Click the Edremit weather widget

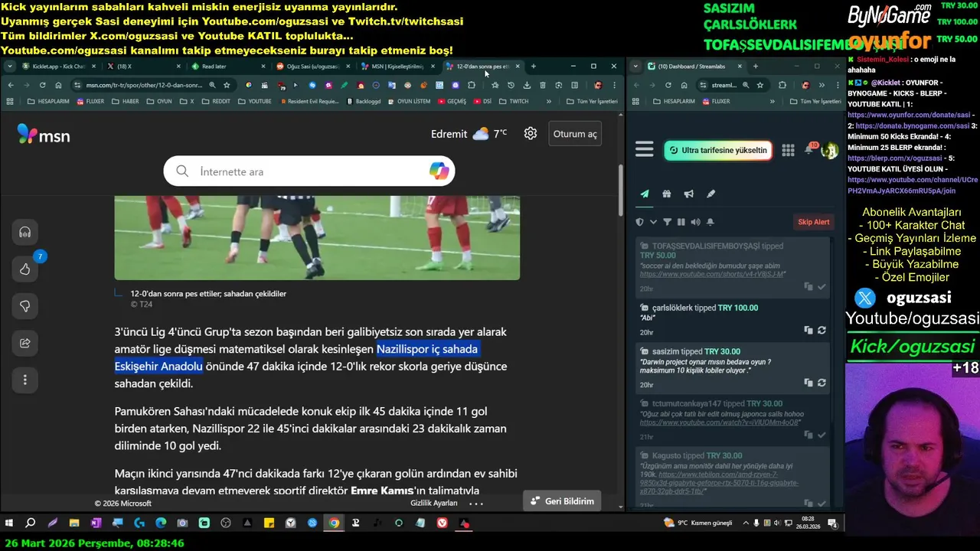469,134
